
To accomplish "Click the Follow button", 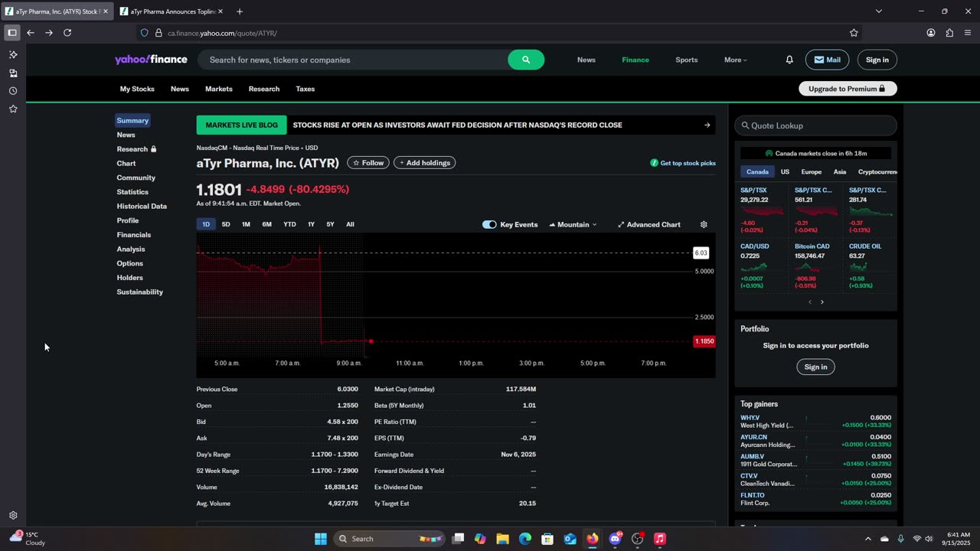I will pyautogui.click(x=368, y=163).
